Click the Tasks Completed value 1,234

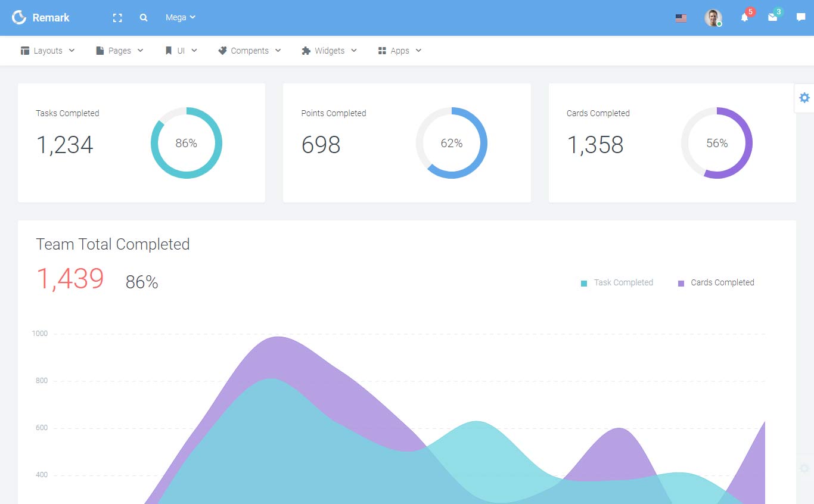[x=65, y=145]
